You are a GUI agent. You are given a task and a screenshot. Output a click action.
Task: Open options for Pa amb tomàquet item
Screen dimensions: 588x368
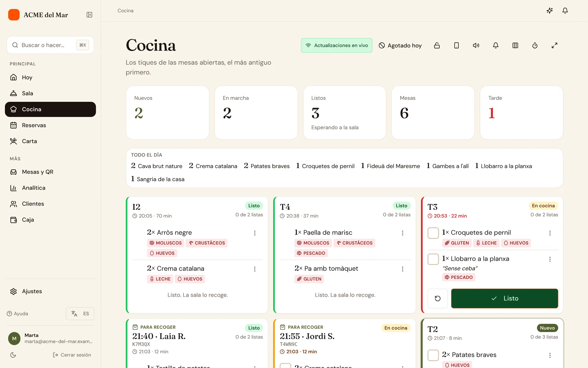402,269
